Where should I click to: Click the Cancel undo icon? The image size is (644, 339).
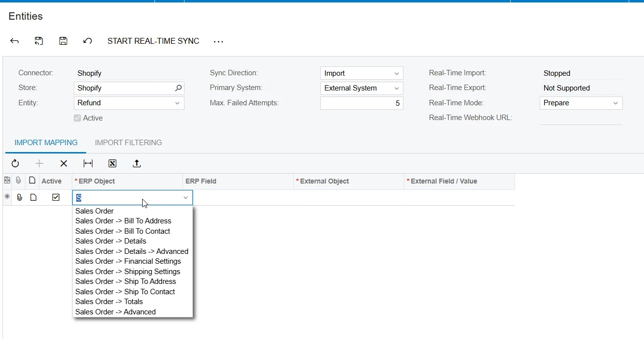pos(88,41)
